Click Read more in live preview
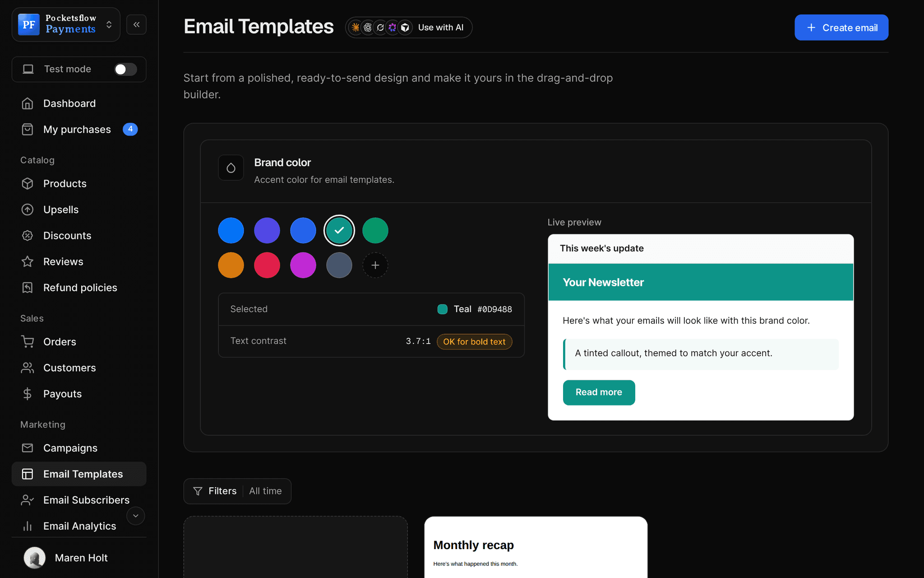924x578 pixels. (x=599, y=392)
